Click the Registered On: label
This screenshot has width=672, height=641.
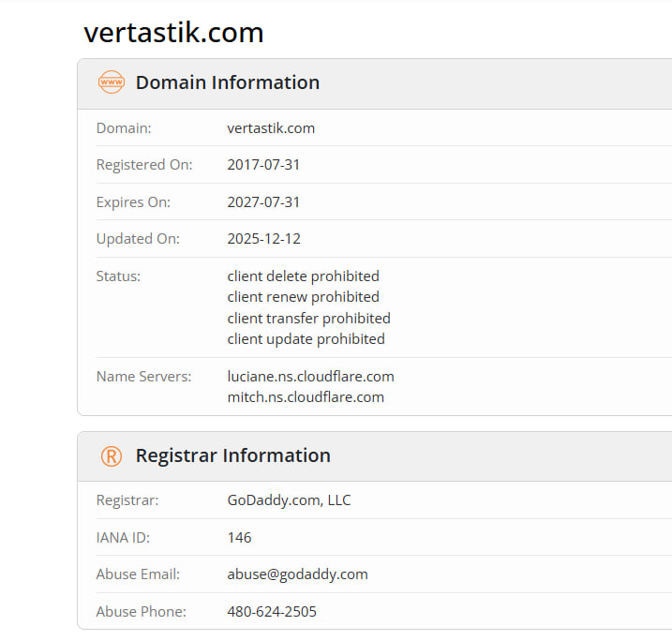click(144, 165)
